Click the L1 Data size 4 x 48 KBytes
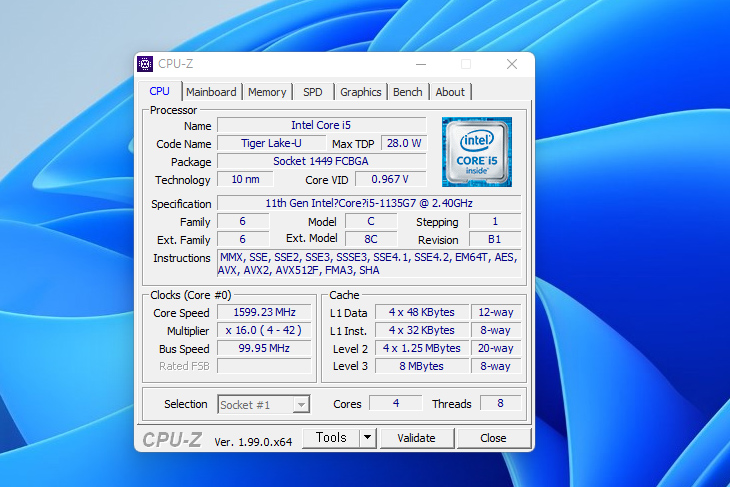The image size is (730, 487). coord(422,312)
